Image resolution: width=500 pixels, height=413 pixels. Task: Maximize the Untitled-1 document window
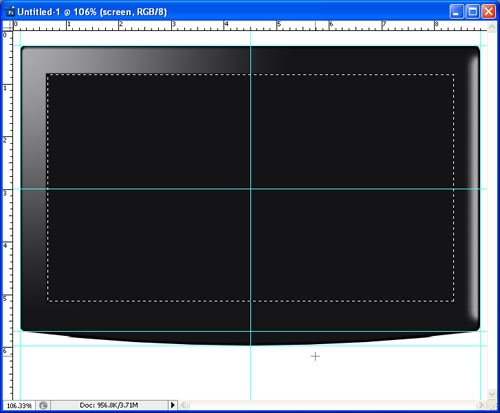point(473,12)
